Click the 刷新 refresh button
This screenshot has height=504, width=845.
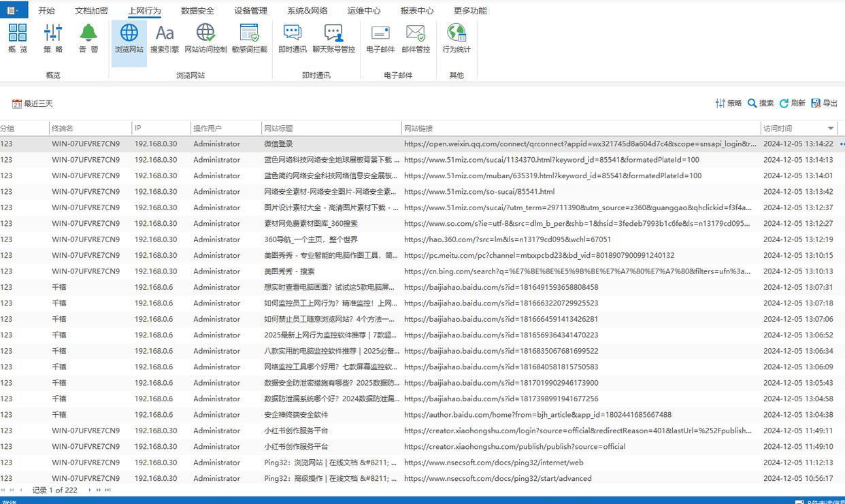tap(793, 103)
